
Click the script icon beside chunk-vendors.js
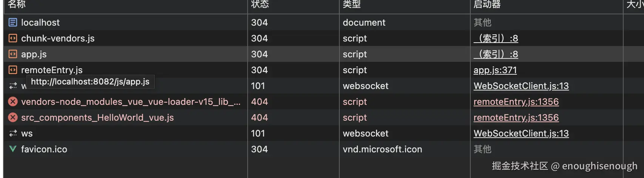click(12, 38)
